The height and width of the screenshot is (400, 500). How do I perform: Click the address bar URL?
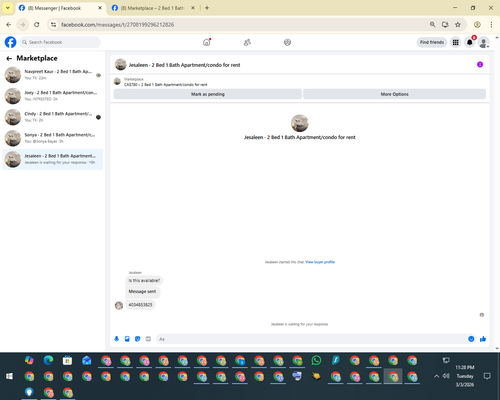pos(117,25)
